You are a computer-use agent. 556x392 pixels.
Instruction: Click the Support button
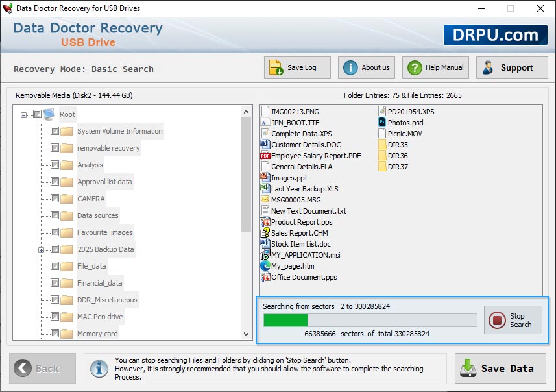tap(512, 67)
